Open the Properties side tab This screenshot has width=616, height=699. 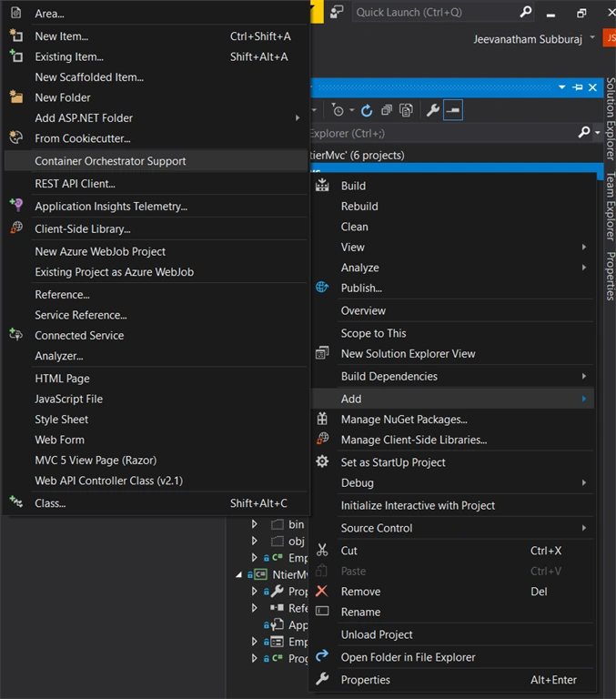(611, 276)
